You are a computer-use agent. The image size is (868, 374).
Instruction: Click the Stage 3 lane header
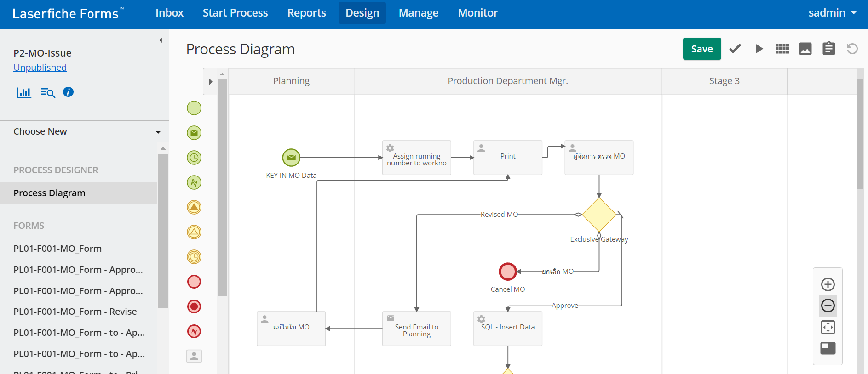click(x=724, y=81)
